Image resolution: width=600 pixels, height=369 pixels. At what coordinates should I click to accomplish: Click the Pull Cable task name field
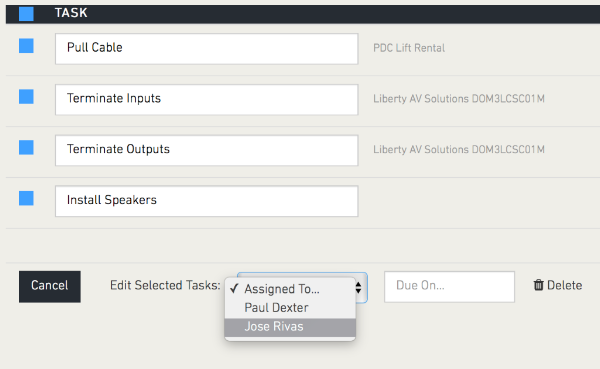point(207,49)
